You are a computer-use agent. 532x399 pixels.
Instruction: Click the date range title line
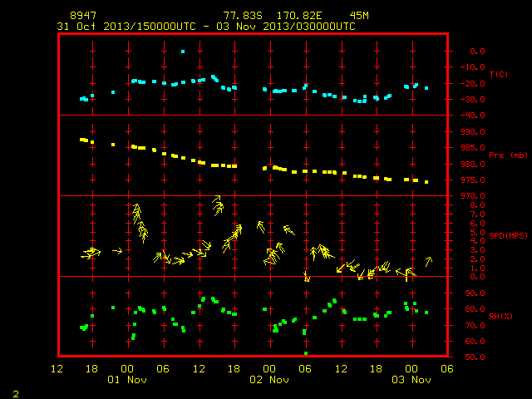coord(206,27)
